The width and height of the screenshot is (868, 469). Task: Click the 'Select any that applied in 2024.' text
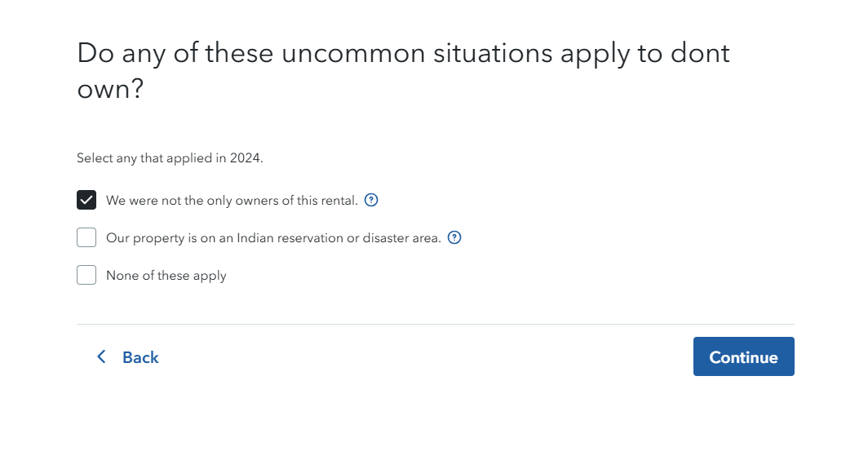(x=170, y=157)
